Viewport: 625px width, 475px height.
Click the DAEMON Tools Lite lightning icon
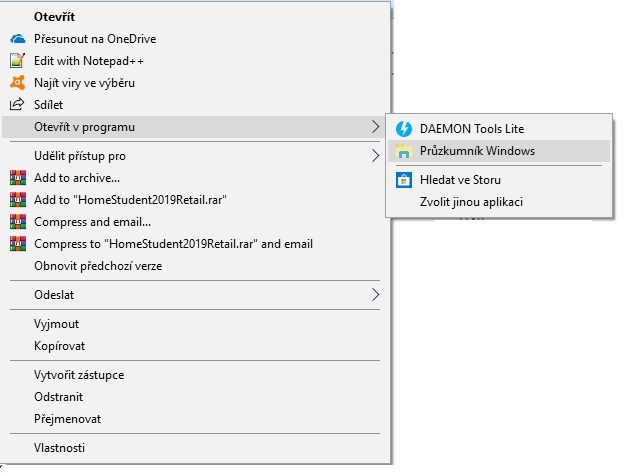coord(404,129)
